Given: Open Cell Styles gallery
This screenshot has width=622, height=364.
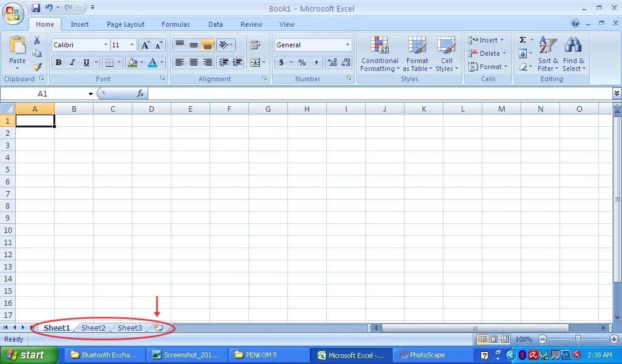Looking at the screenshot, I should coord(446,54).
